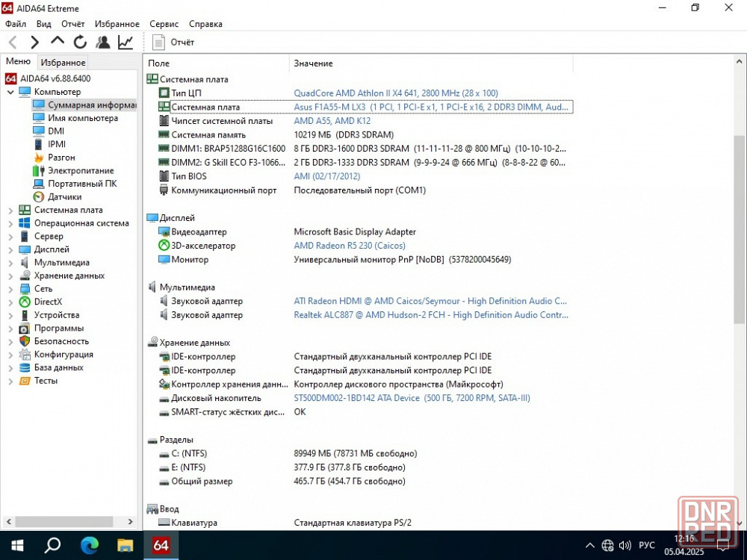Select Датчики sensors tree item
The height and width of the screenshot is (560, 747).
(64, 196)
